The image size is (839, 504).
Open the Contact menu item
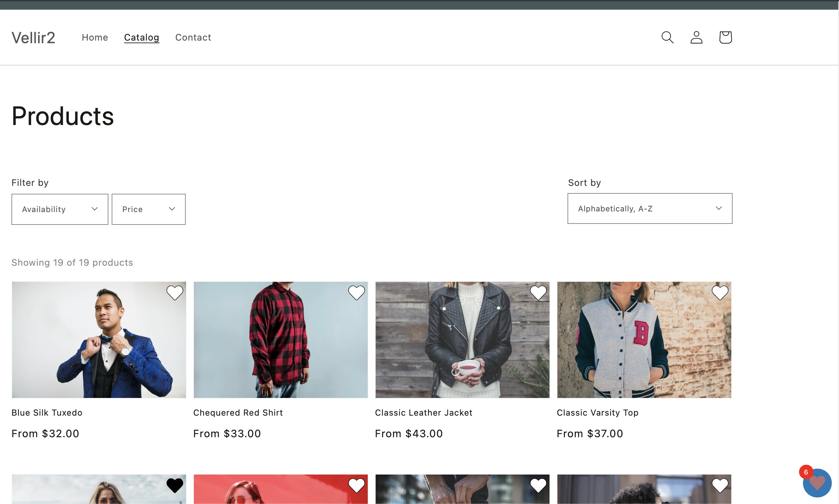pos(193,37)
